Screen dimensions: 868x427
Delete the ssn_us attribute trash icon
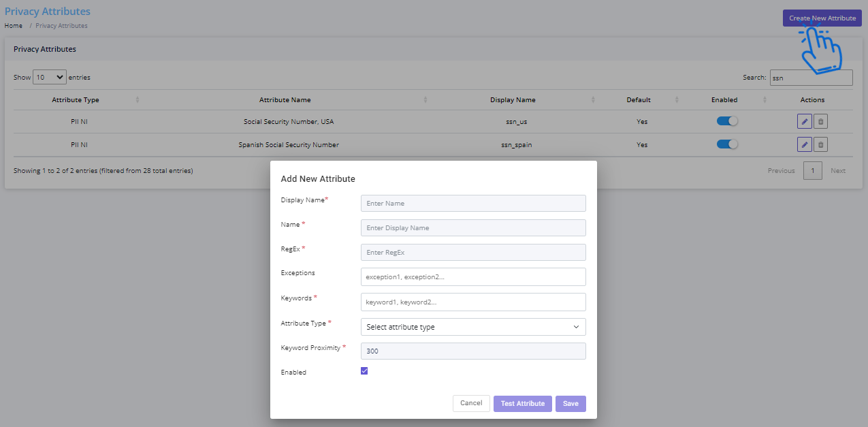pyautogui.click(x=821, y=122)
